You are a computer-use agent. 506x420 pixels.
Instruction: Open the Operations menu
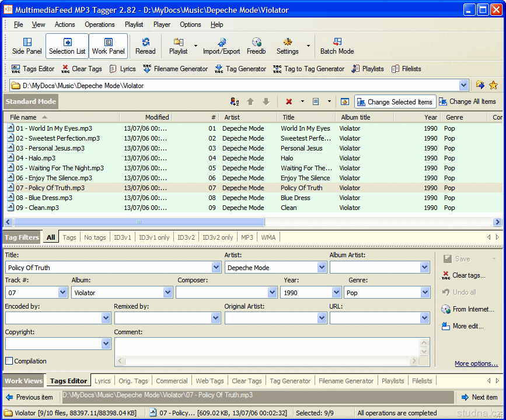click(x=99, y=24)
